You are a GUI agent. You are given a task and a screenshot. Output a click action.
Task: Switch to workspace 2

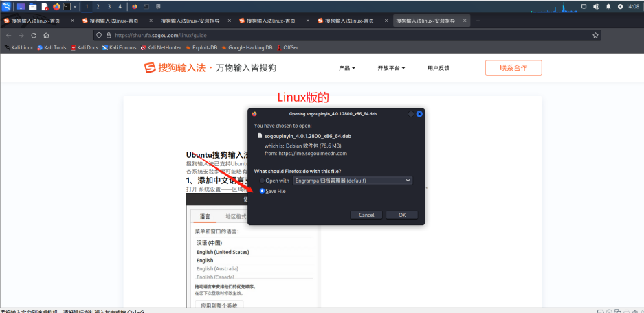point(98,7)
